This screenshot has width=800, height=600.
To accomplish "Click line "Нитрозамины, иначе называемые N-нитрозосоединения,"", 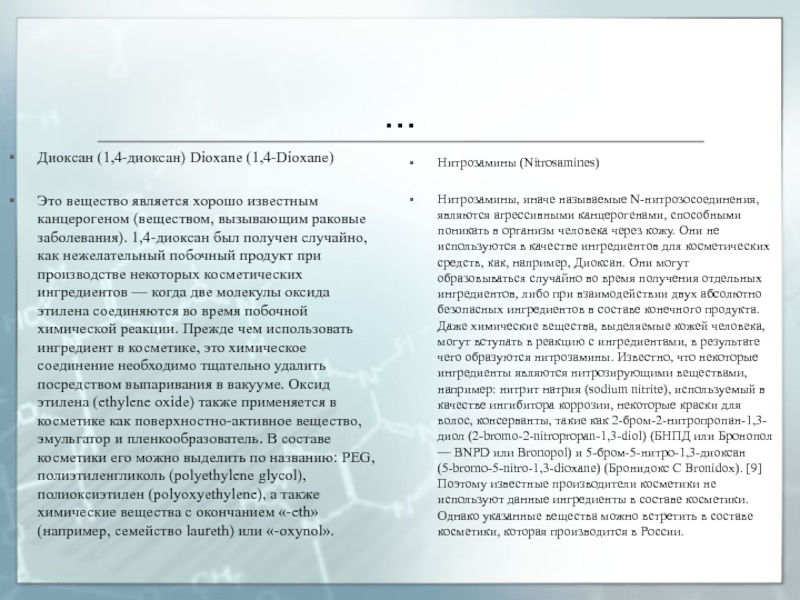I will tap(598, 199).
